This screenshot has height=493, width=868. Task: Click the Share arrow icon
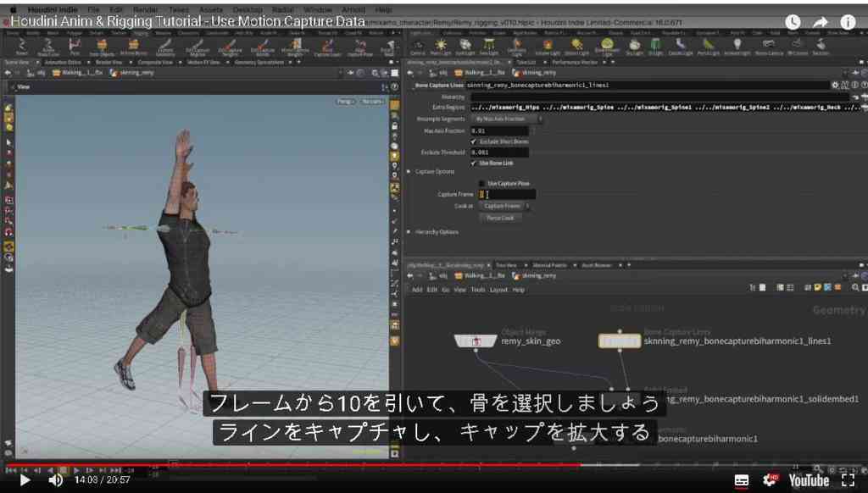point(821,22)
